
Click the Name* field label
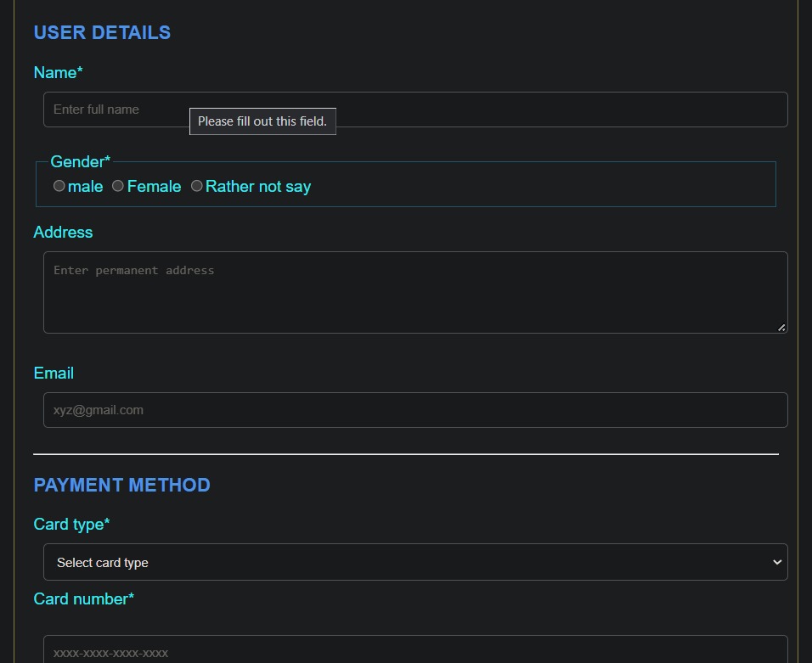(58, 72)
